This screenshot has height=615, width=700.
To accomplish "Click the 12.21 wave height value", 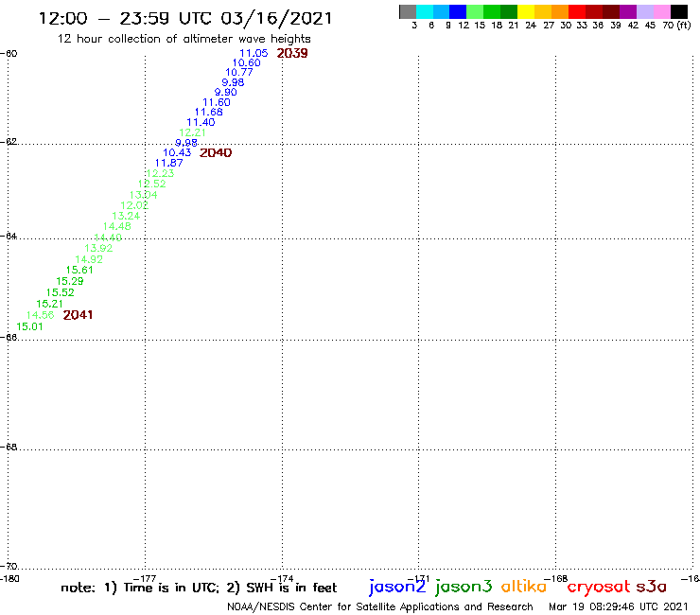I will click(x=192, y=132).
